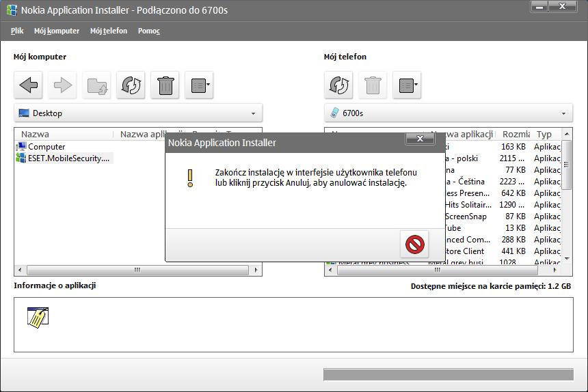This screenshot has height=392, width=588.
Task: Click the phone list vertical scrollbar thumb
Action: [567, 165]
